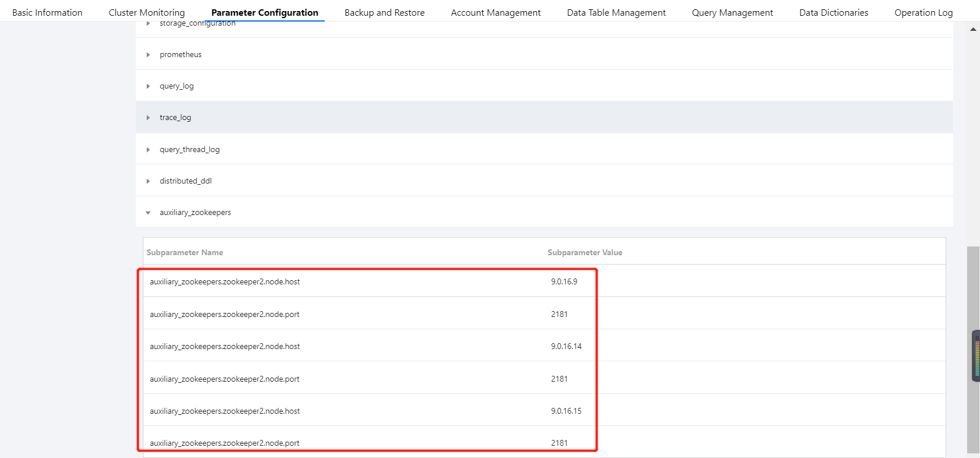The image size is (980, 458).
Task: Expand the query_thread_log parameter
Action: [148, 150]
